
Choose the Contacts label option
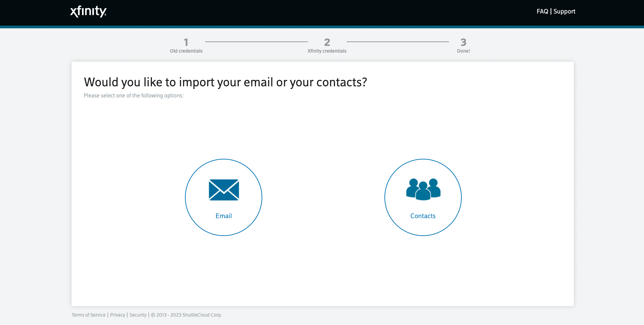pos(423,216)
